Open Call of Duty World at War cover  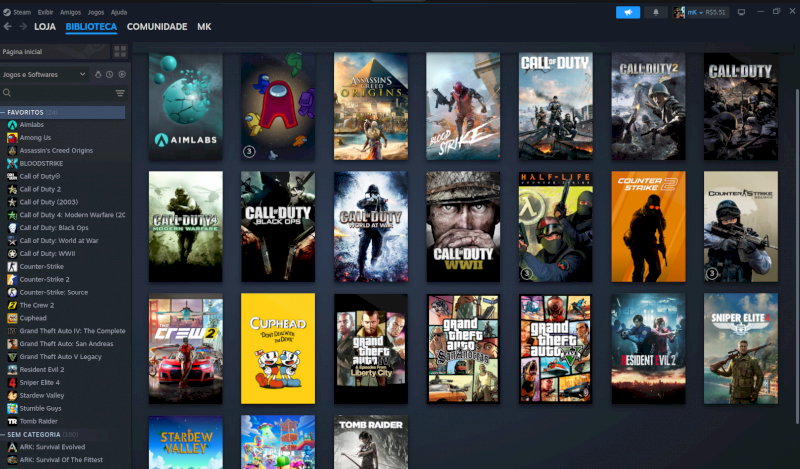coord(371,227)
